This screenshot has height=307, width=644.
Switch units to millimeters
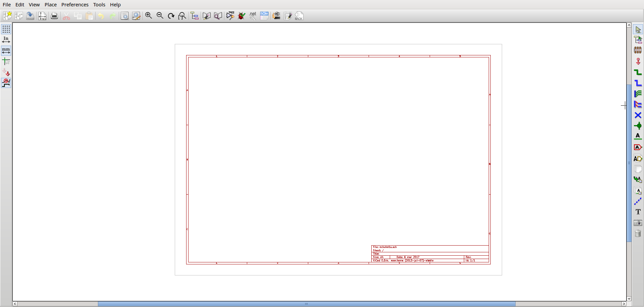click(x=6, y=51)
